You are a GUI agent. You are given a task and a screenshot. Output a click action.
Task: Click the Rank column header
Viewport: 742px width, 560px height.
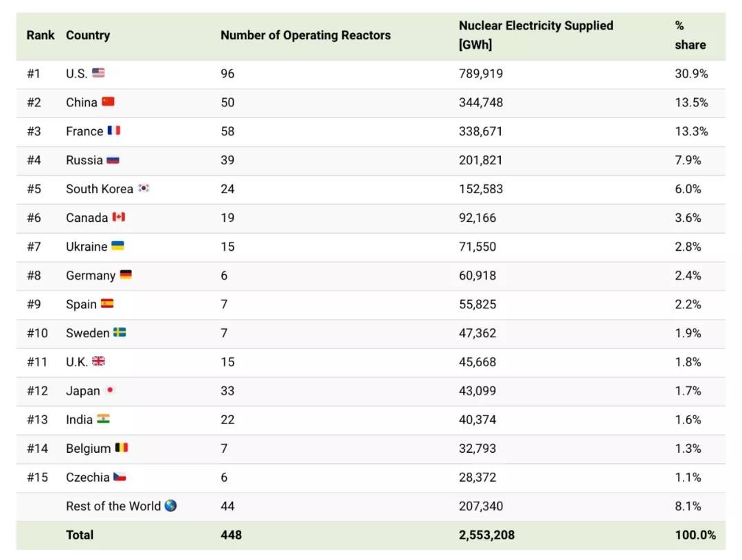[41, 35]
